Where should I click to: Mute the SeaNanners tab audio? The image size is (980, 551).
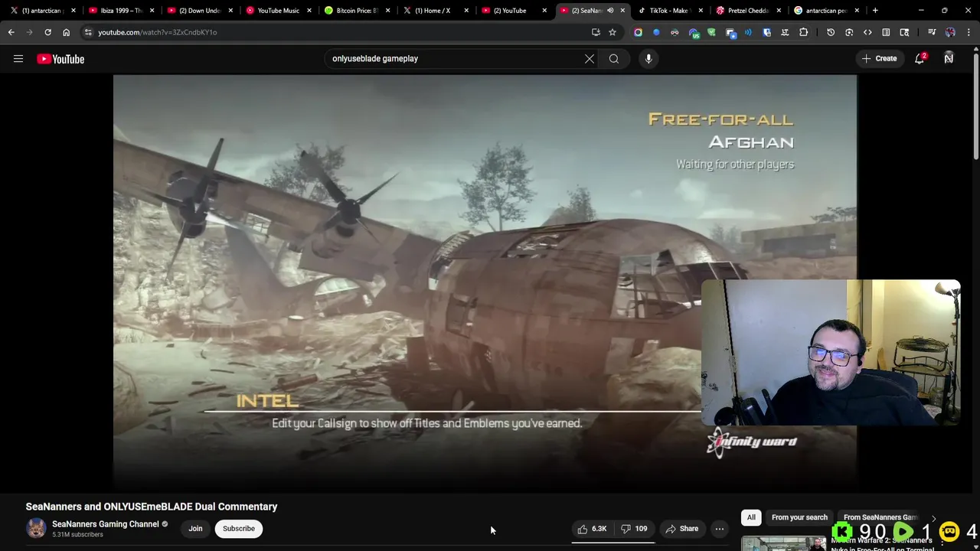(610, 11)
